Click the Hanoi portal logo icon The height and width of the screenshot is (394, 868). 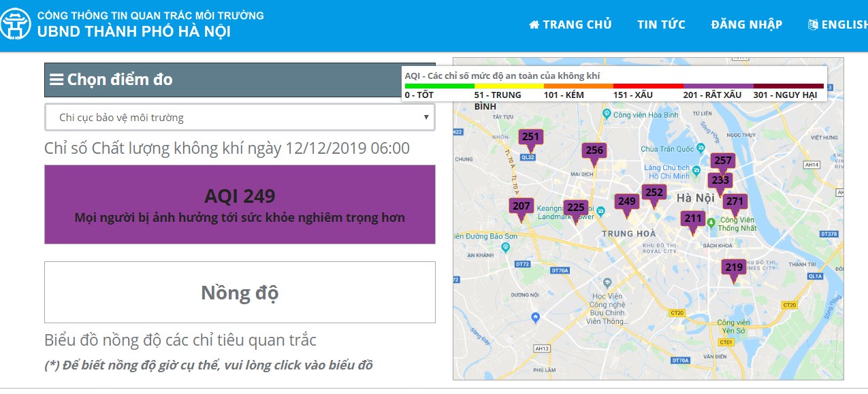coord(16,24)
